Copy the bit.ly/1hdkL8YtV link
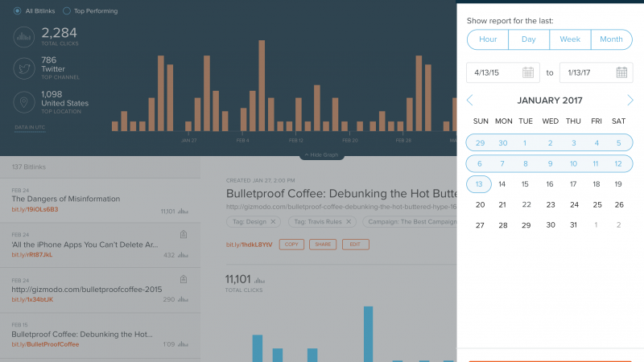The image size is (644, 362). pyautogui.click(x=291, y=245)
